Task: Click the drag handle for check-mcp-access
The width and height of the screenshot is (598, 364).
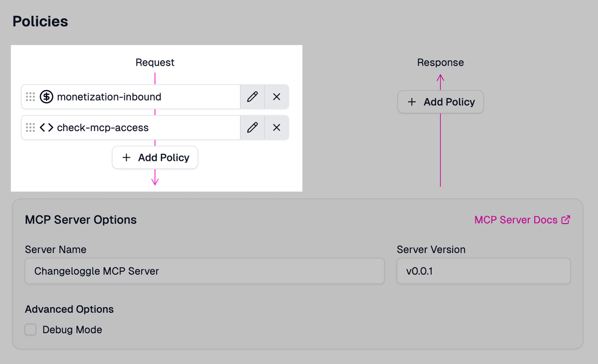Action: pyautogui.click(x=30, y=127)
